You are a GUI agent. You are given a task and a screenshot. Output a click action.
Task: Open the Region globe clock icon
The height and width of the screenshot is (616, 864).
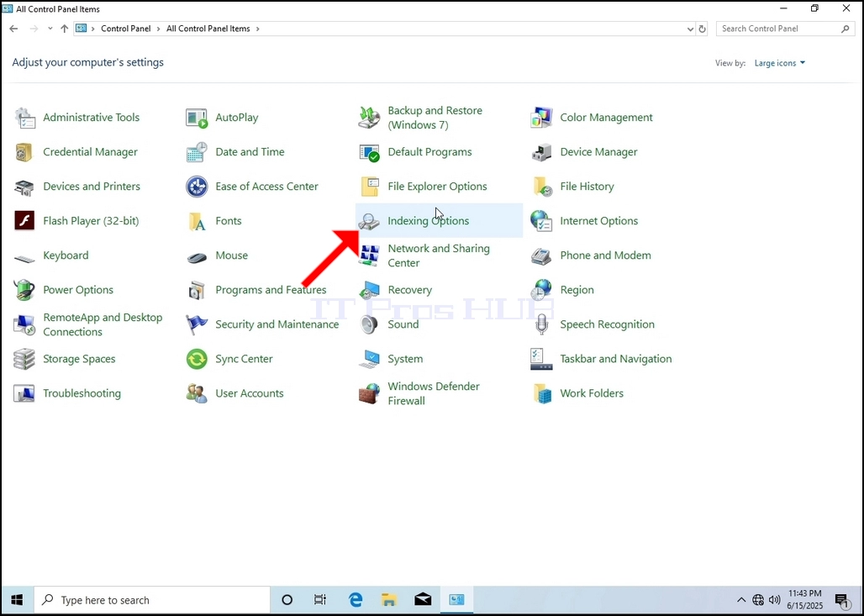pyautogui.click(x=541, y=290)
